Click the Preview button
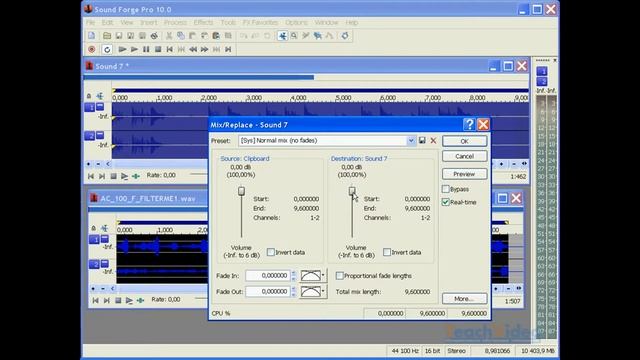The width and height of the screenshot is (640, 360). click(x=464, y=174)
